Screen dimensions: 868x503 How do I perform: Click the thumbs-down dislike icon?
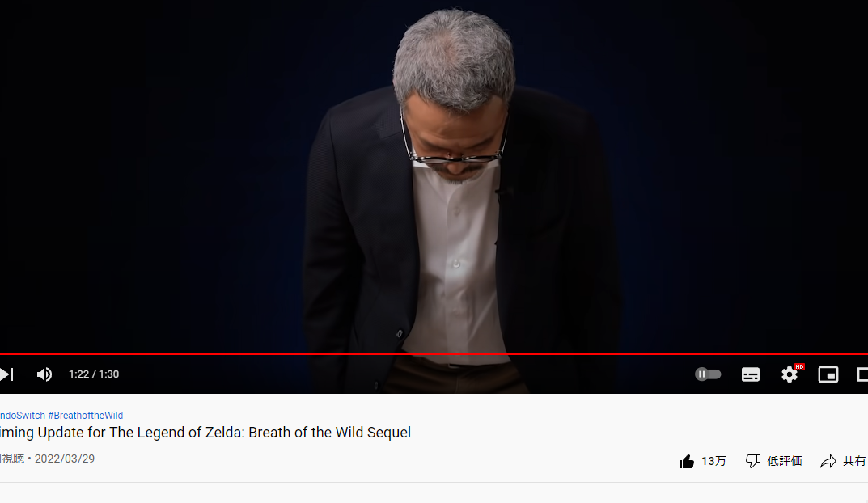pos(753,461)
